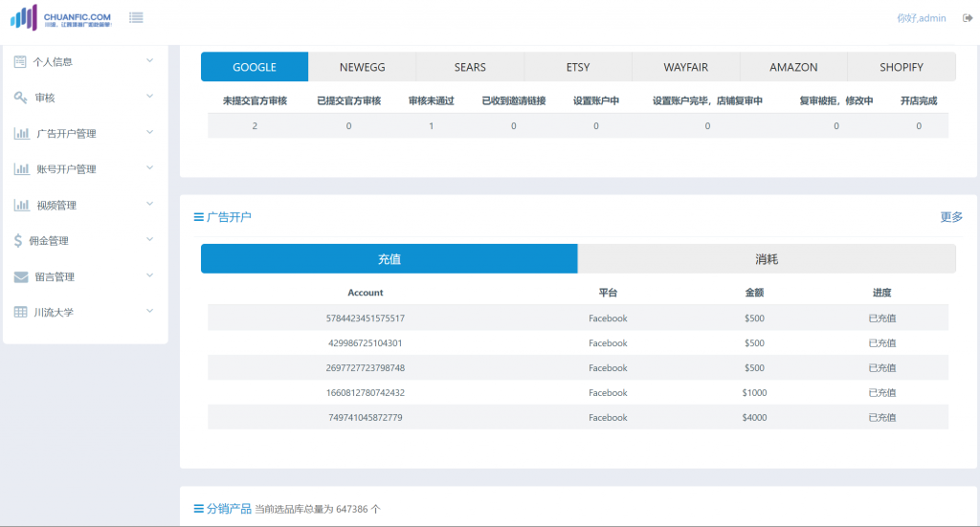Open 视频管理 menu label

(x=56, y=205)
